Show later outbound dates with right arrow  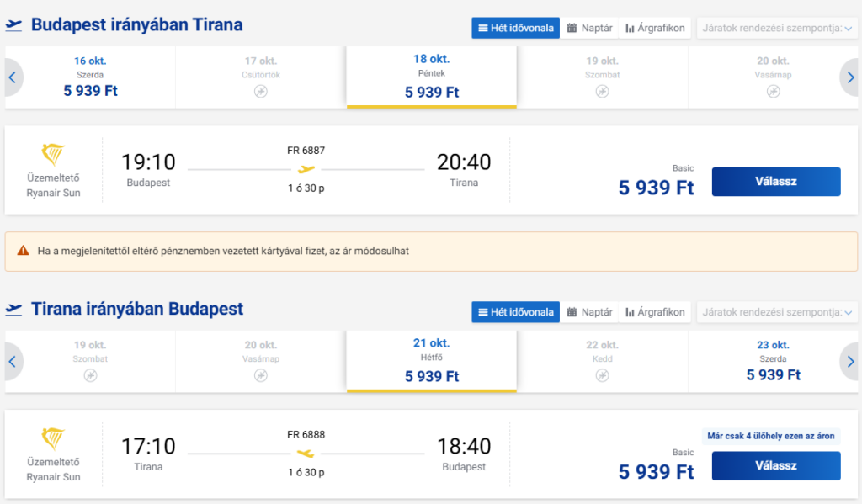[850, 77]
